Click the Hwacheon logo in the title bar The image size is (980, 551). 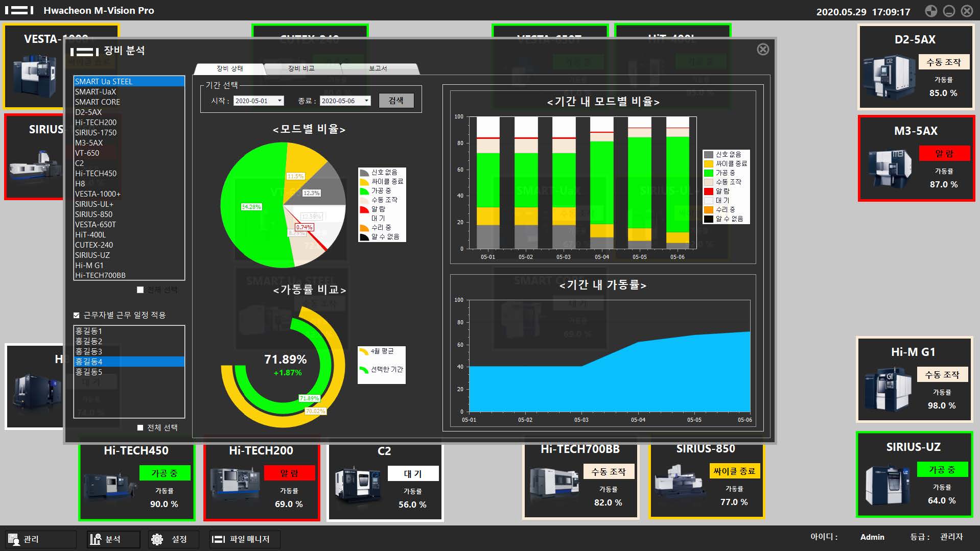(x=19, y=10)
